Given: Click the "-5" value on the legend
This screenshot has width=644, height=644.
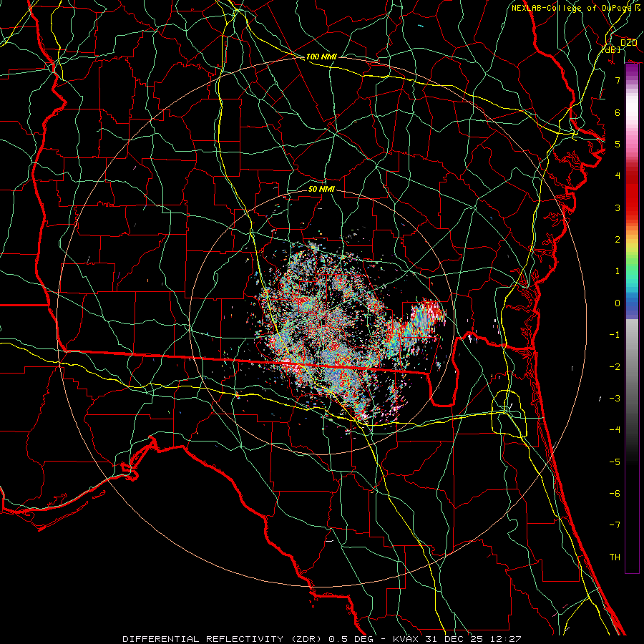Looking at the screenshot, I should click(615, 462).
